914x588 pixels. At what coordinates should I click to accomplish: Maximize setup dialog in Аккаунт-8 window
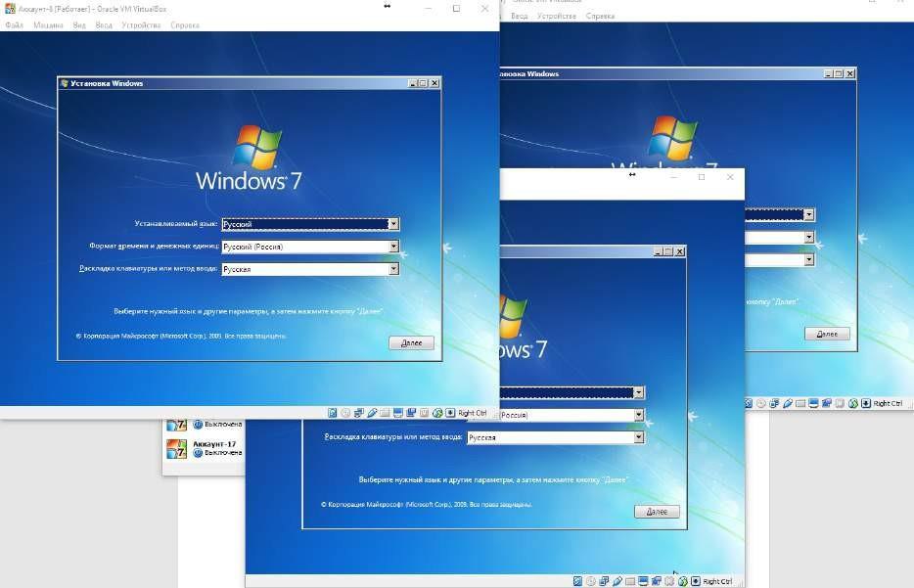423,83
